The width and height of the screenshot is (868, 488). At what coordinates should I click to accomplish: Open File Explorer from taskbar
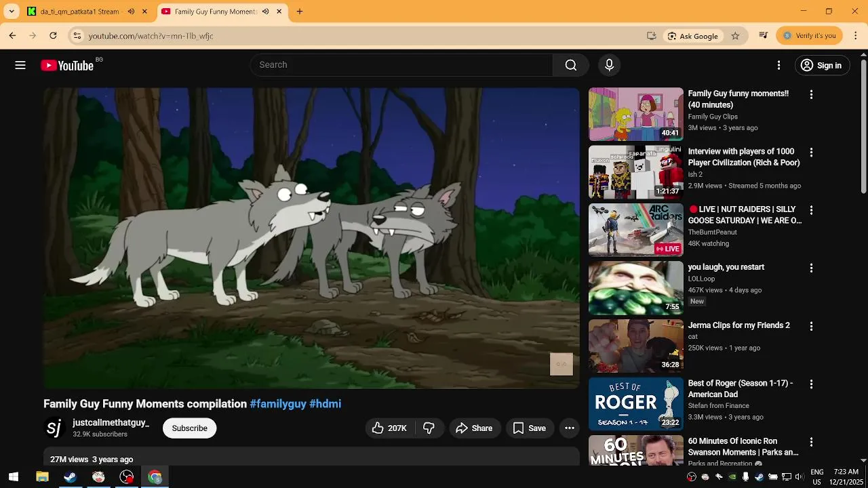(42, 477)
